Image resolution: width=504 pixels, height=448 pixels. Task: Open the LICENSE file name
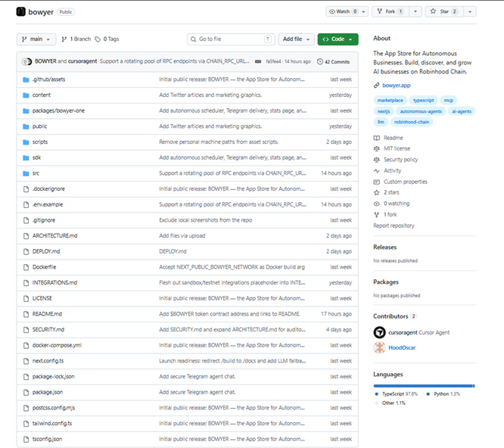(x=42, y=298)
